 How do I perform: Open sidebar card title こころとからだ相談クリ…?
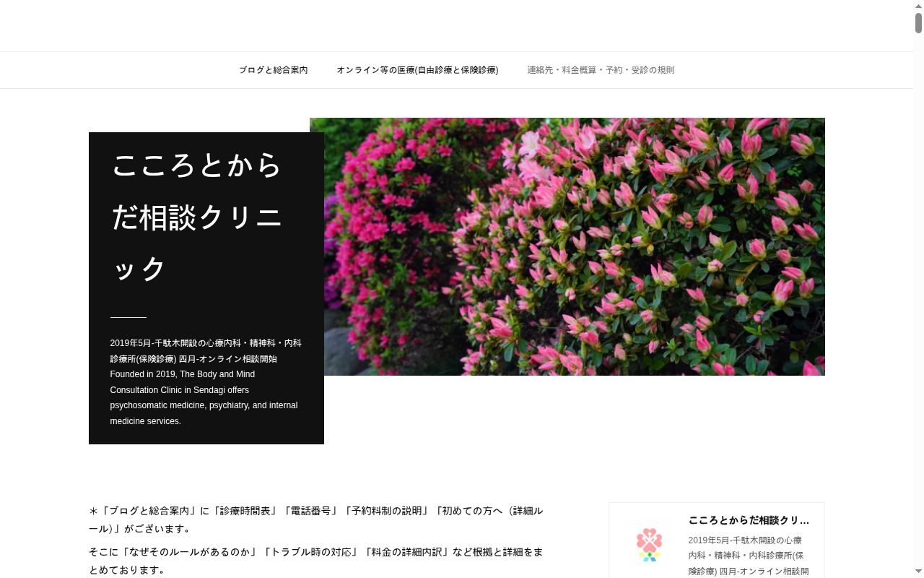749,520
